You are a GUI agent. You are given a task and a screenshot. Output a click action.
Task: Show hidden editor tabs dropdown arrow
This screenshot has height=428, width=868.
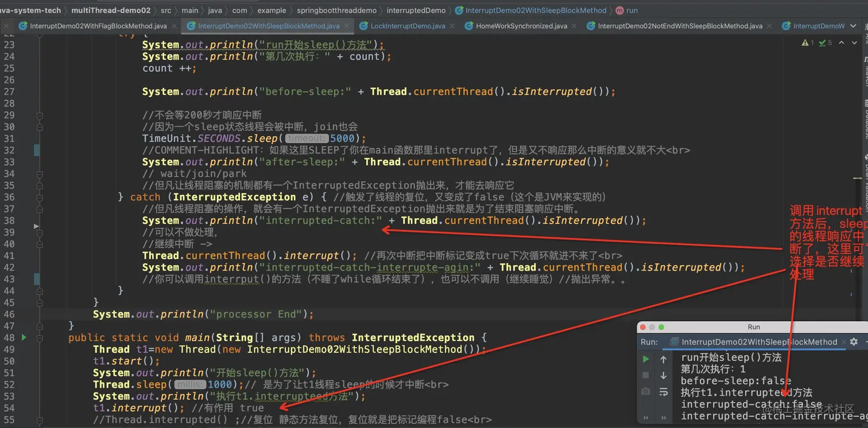point(854,26)
